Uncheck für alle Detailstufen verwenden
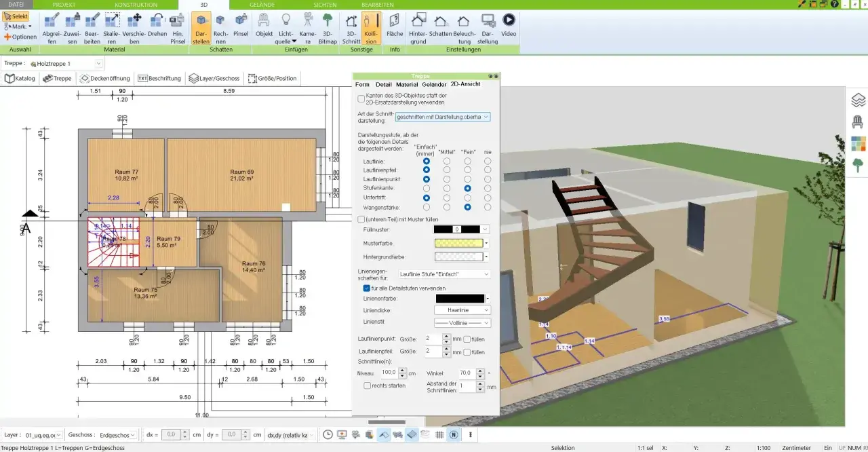The height and width of the screenshot is (452, 868). (x=367, y=288)
